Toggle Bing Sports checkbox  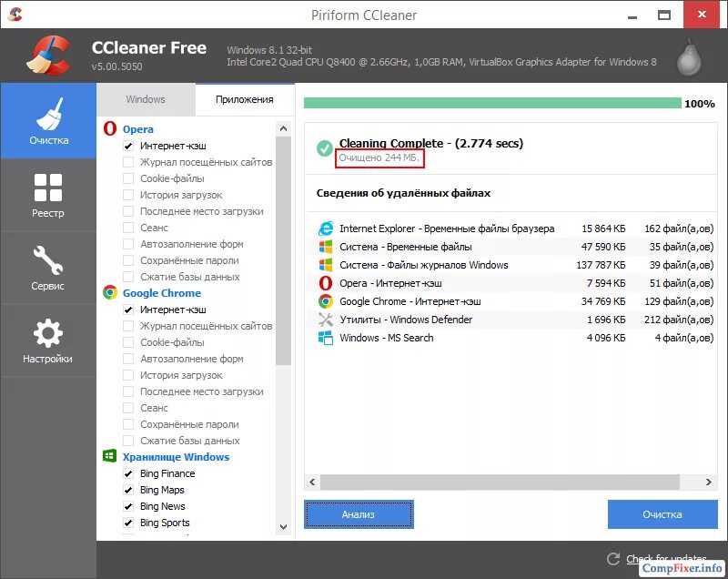[x=128, y=523]
